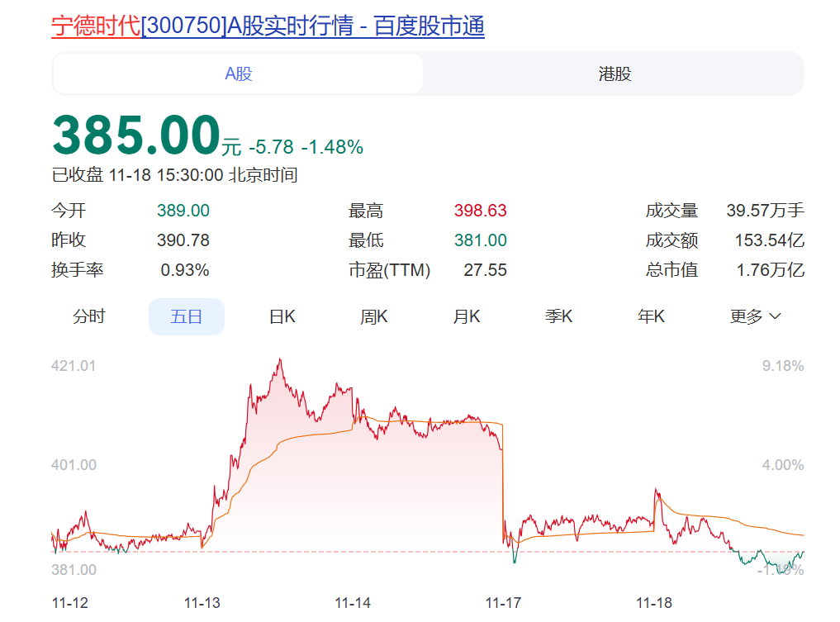Viewport: 840px width, 622px height.
Task: Select the 五日 chart view
Action: [x=186, y=316]
